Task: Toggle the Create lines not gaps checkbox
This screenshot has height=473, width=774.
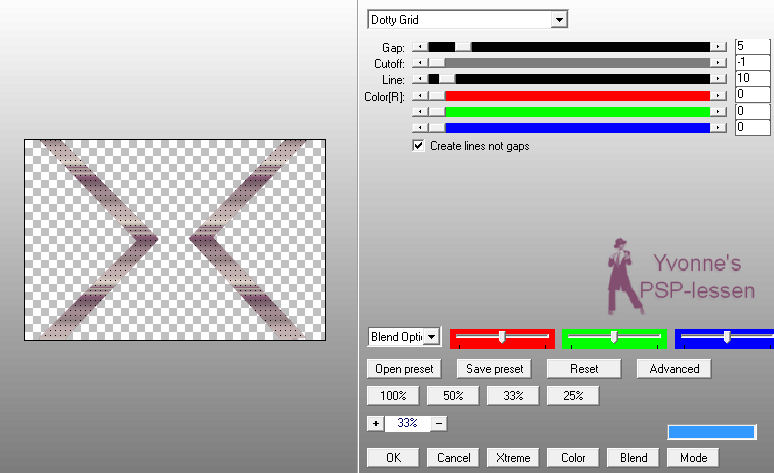Action: 418,146
